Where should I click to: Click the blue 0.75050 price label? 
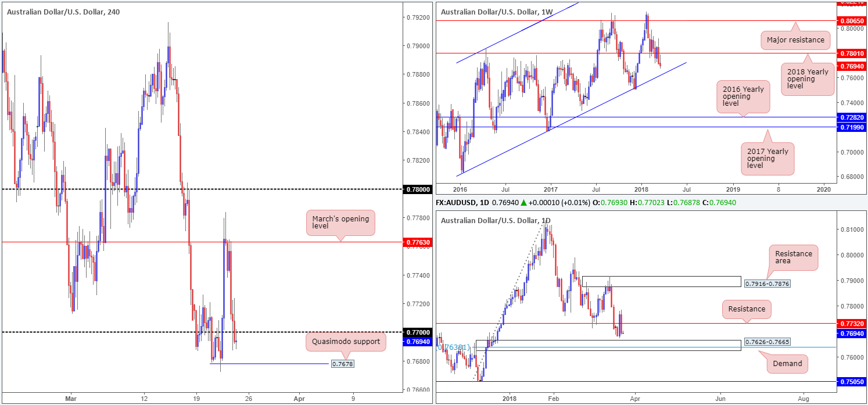click(851, 382)
